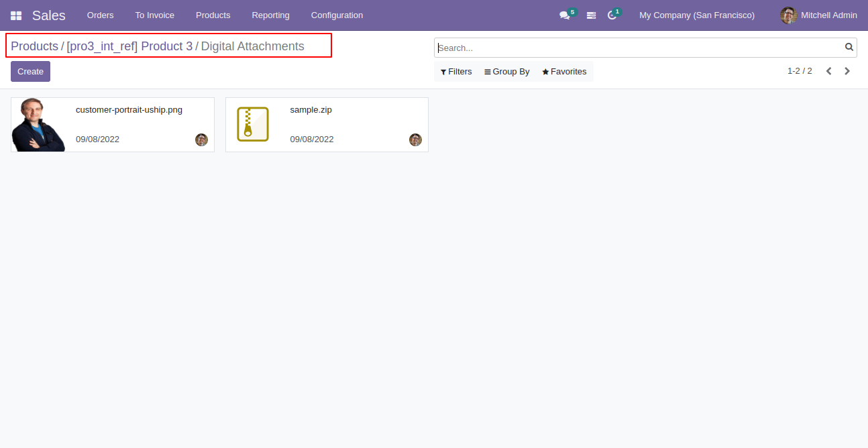Screen dimensions: 868x448
Task: Go to the next page arrow
Action: click(x=847, y=71)
